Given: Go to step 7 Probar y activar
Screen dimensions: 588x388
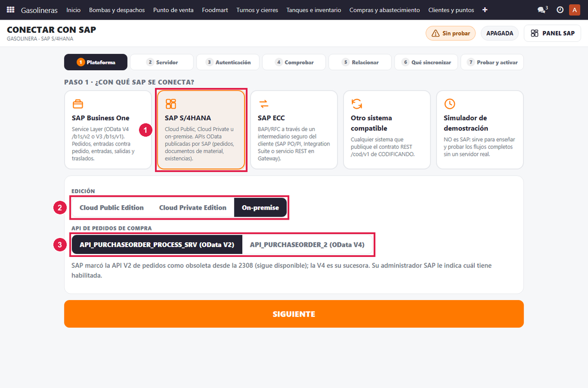Looking at the screenshot, I should tap(492, 62).
